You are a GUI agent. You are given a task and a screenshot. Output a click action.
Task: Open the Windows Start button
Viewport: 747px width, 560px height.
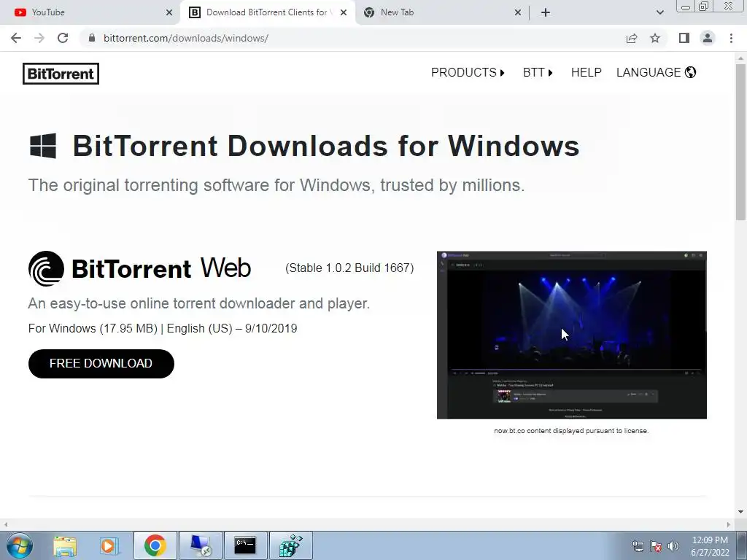point(20,545)
